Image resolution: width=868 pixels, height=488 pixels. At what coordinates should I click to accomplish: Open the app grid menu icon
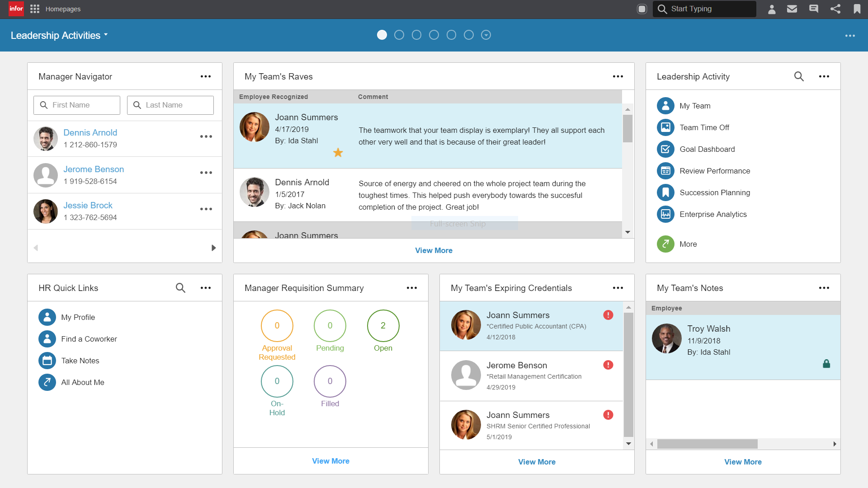(x=35, y=9)
